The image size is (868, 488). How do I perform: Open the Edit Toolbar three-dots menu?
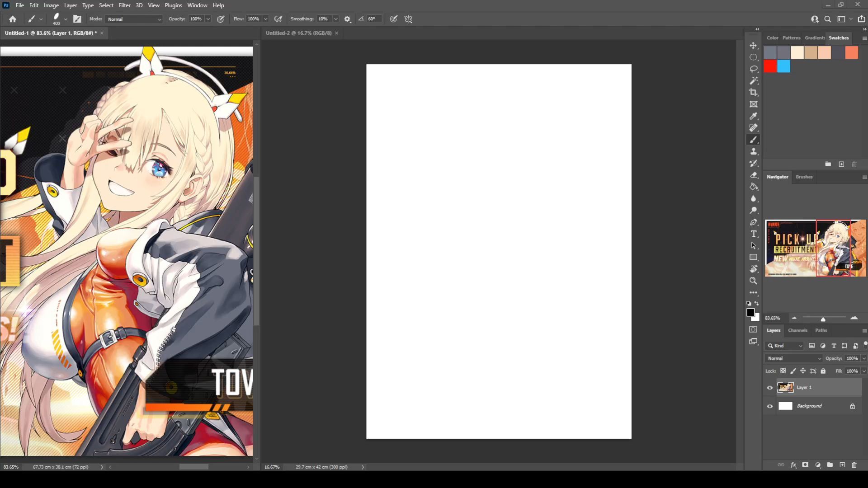753,292
